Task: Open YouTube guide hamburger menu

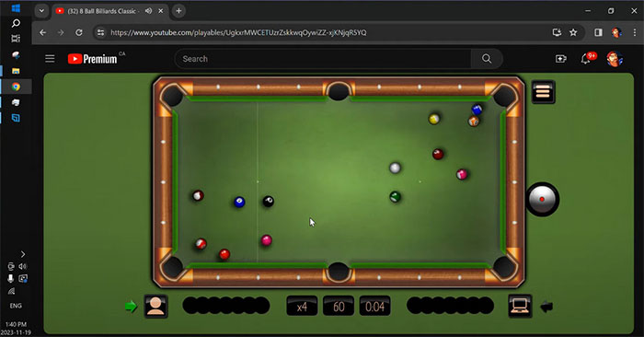Action: click(50, 59)
